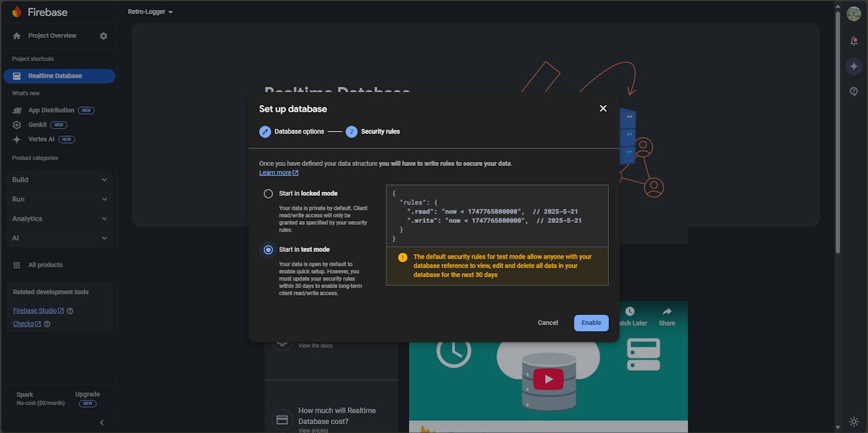Expand the Run category
868x433 pixels.
coord(60,199)
